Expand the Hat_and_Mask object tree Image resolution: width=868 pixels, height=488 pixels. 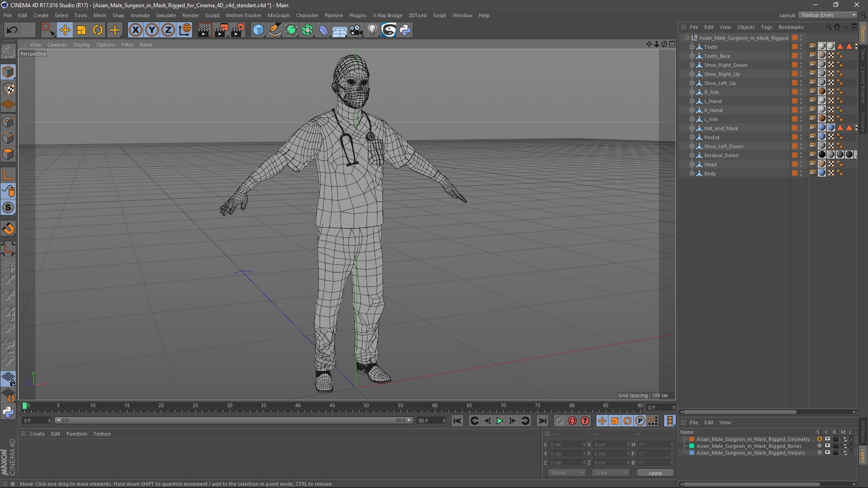tap(692, 128)
